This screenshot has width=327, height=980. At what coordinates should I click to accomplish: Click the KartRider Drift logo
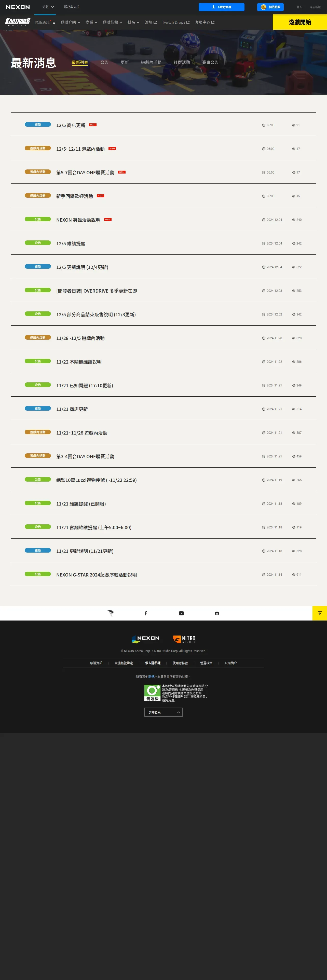(18, 22)
